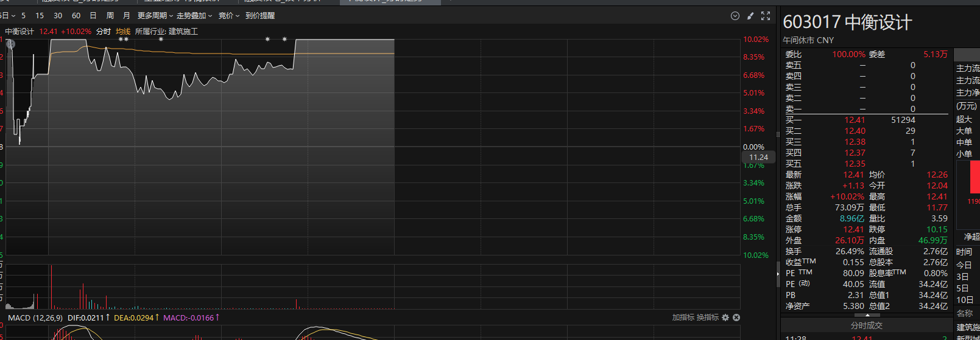
Task: Close the MACD indicator panel
Action: 736,317
